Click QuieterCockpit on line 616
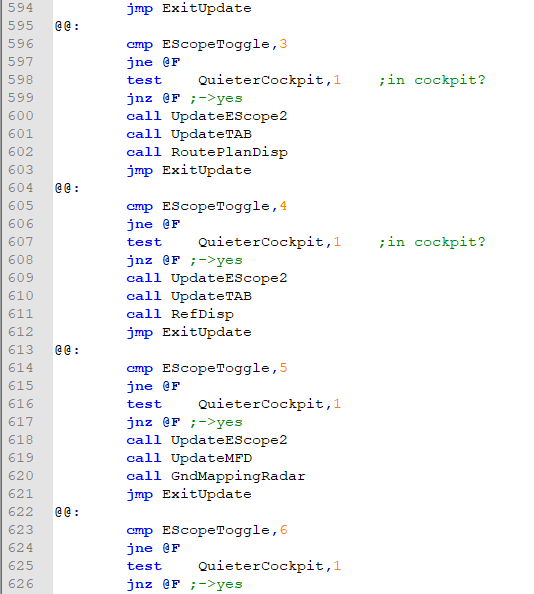The image size is (534, 594). click(x=261, y=404)
